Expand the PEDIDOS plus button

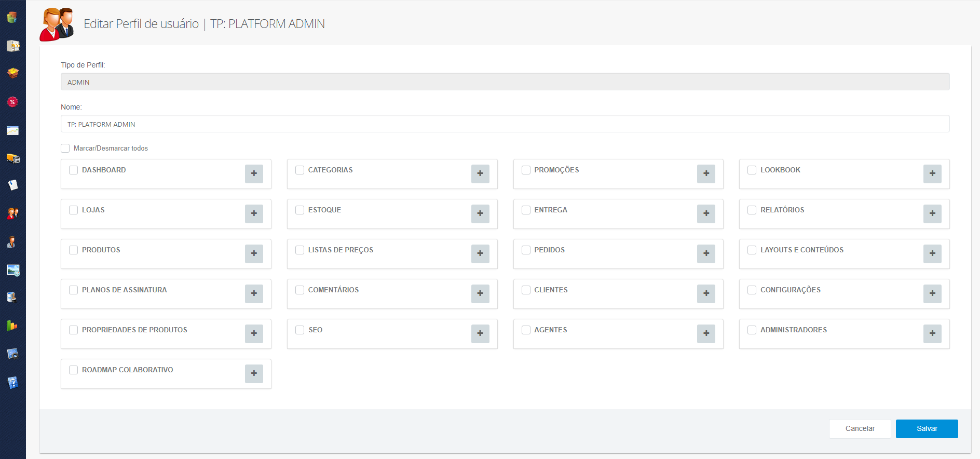pos(706,254)
